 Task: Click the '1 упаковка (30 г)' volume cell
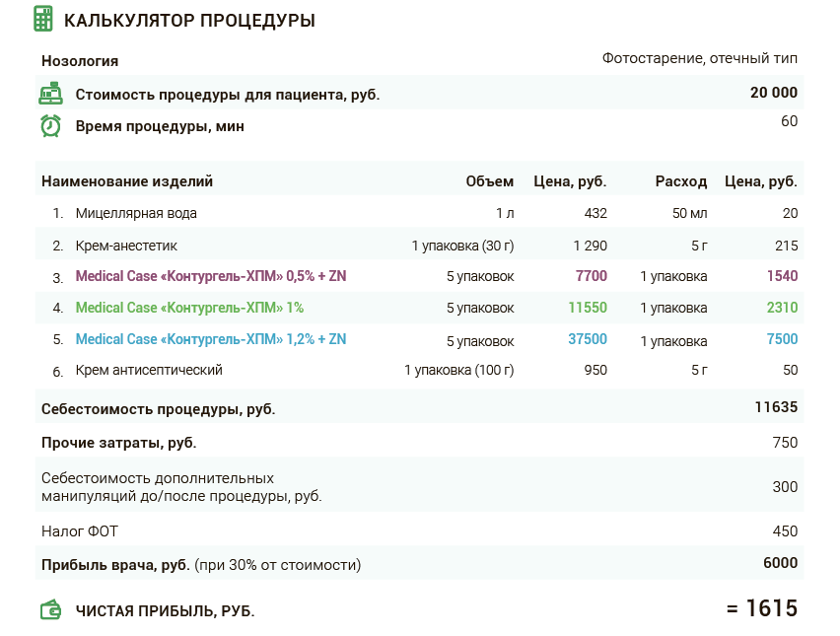462,246
